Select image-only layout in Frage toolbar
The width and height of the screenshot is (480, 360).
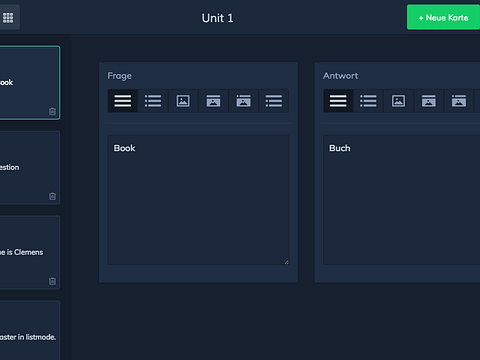pyautogui.click(x=183, y=101)
